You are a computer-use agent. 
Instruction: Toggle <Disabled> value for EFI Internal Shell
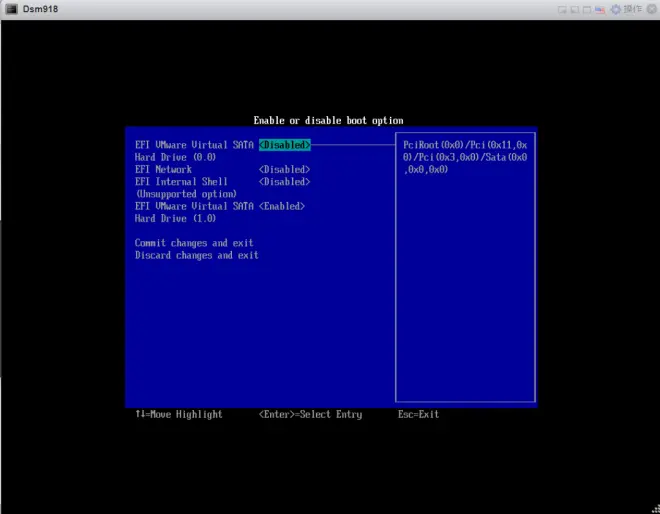coord(285,181)
